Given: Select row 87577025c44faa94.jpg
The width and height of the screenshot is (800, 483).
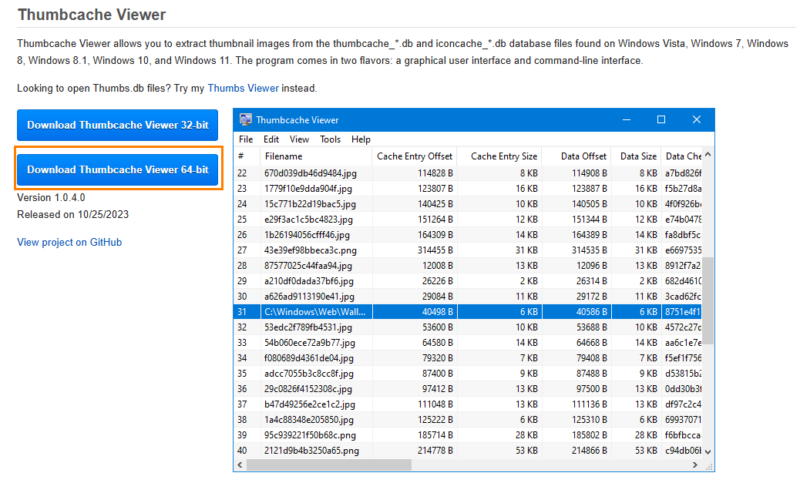Looking at the screenshot, I should 468,266.
